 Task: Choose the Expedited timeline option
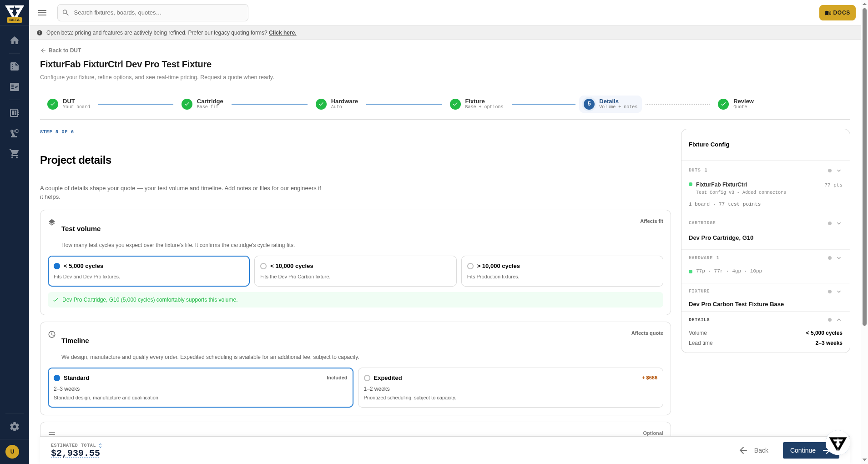click(x=510, y=388)
